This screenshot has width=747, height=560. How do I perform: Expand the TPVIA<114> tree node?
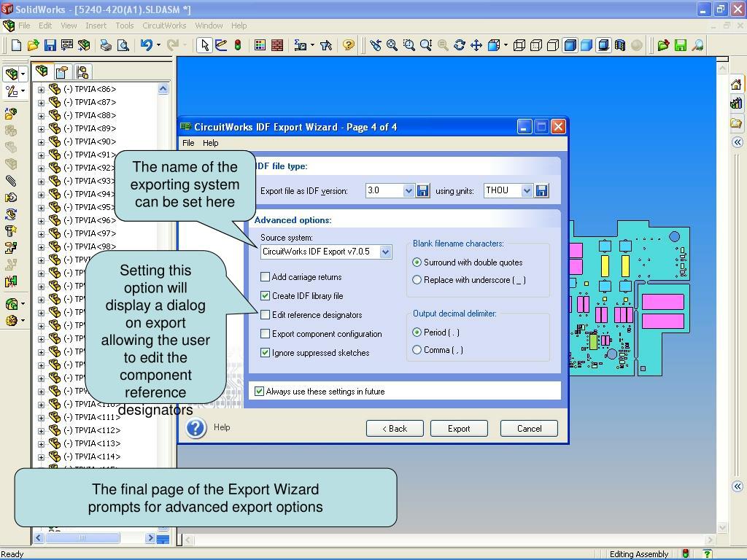tap(41, 457)
